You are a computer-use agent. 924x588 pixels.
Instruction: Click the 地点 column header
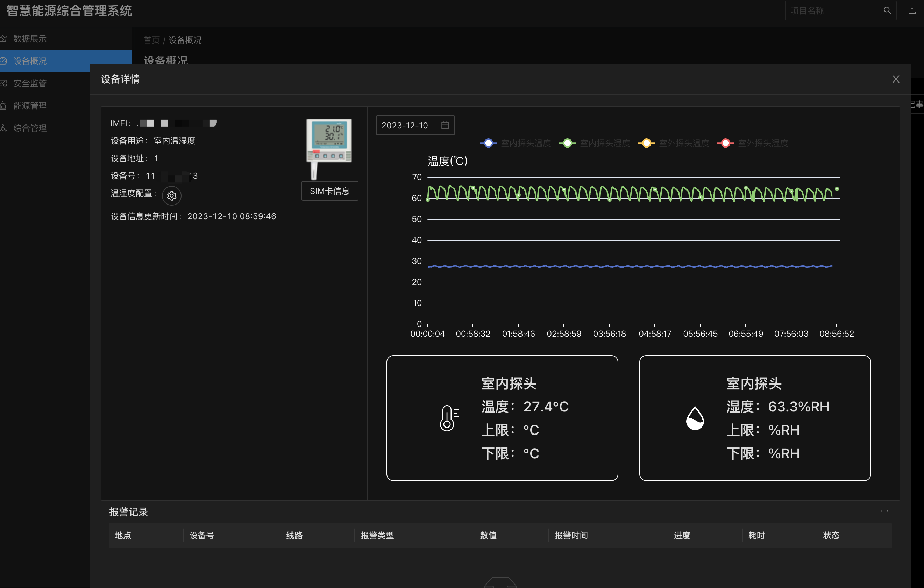coord(123,536)
